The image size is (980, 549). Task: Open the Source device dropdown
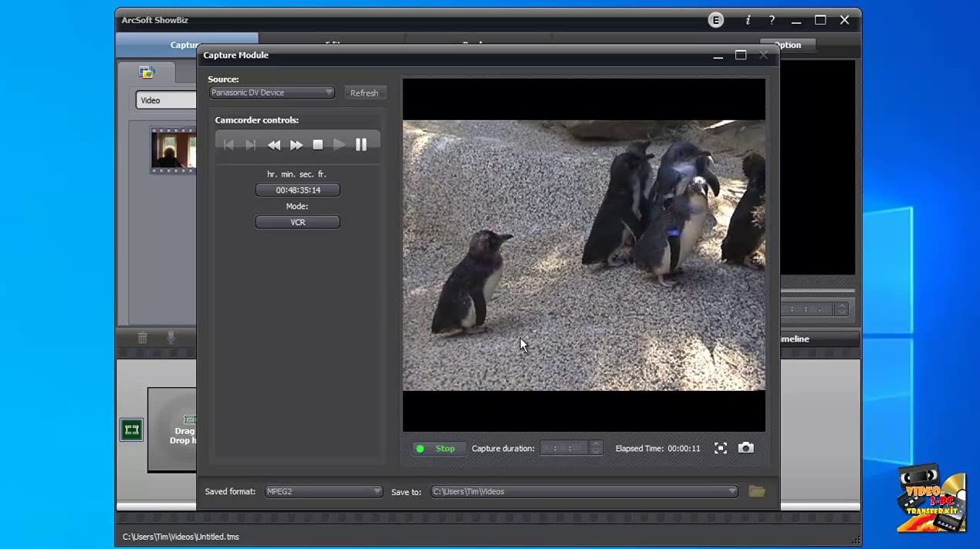[x=329, y=93]
